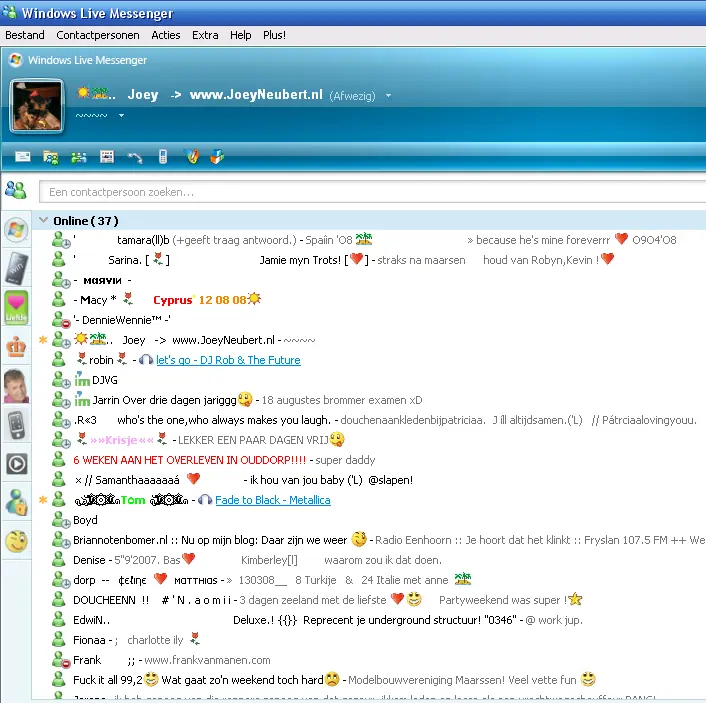Select contact .R«3 who's the one
The height and width of the screenshot is (703, 706).
coord(369,420)
